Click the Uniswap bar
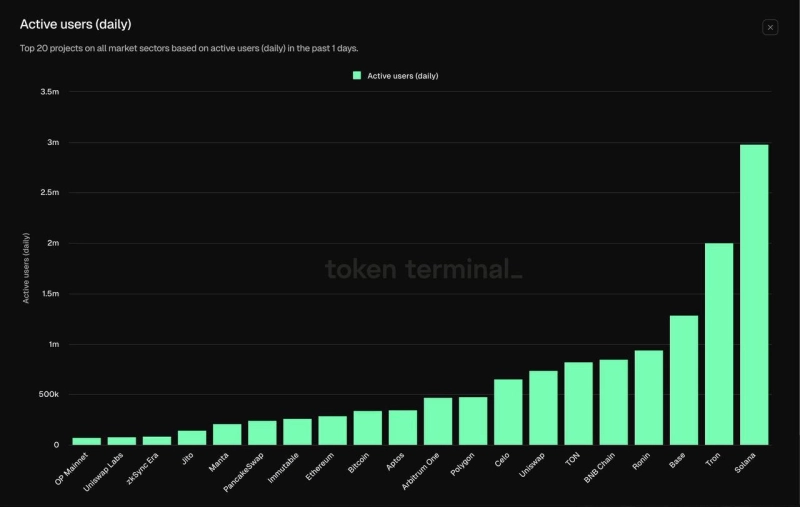This screenshot has width=800, height=507. coord(543,407)
